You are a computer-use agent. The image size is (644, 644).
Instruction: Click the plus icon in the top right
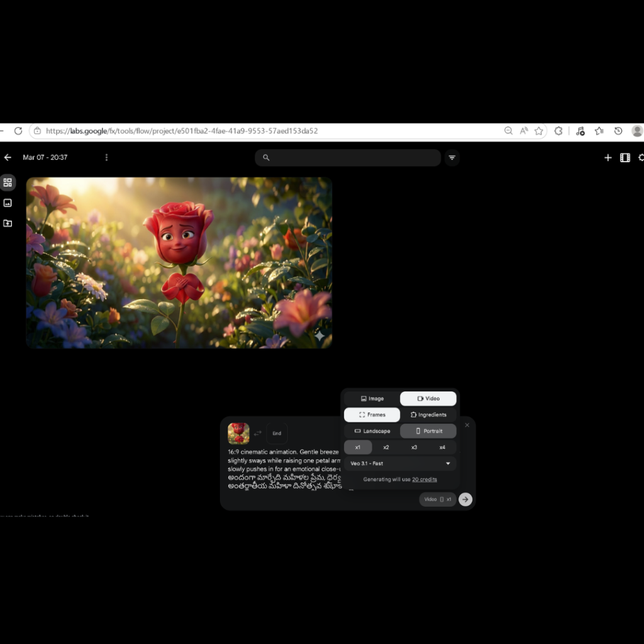(608, 157)
